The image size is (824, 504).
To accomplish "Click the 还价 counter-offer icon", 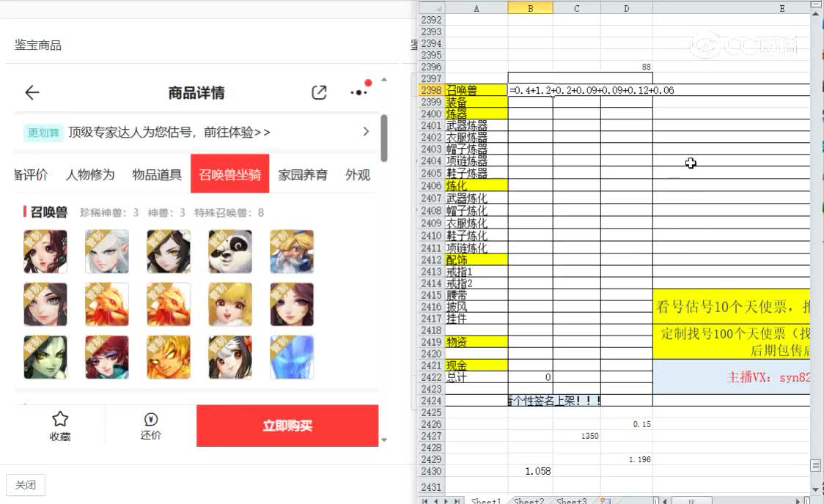I will click(150, 425).
